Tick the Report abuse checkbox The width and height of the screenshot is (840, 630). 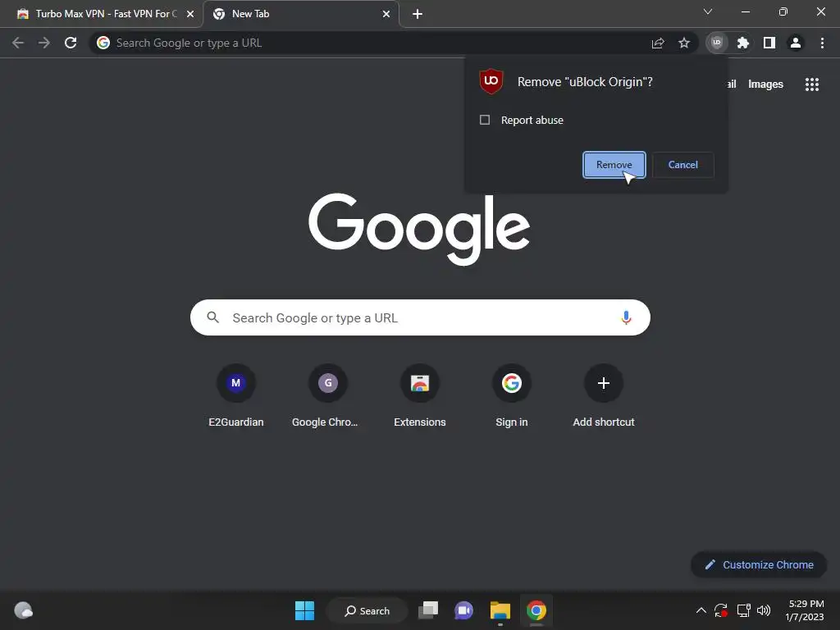(485, 120)
